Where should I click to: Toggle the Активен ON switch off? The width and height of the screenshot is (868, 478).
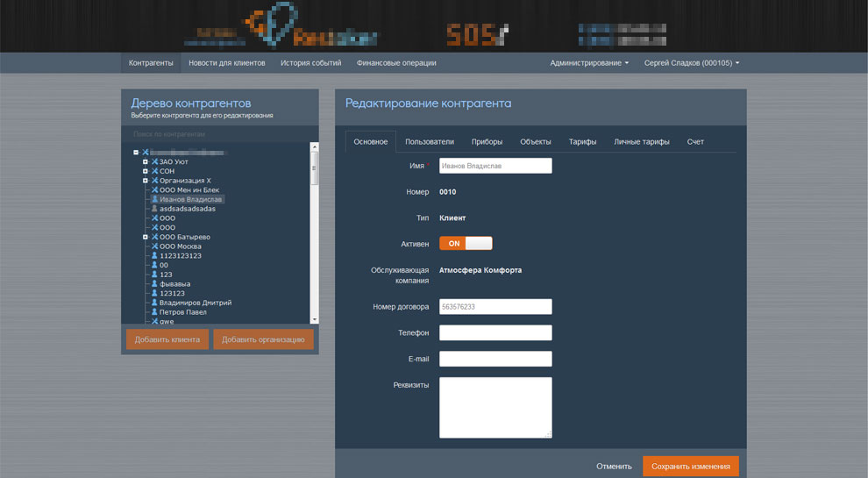pyautogui.click(x=466, y=243)
